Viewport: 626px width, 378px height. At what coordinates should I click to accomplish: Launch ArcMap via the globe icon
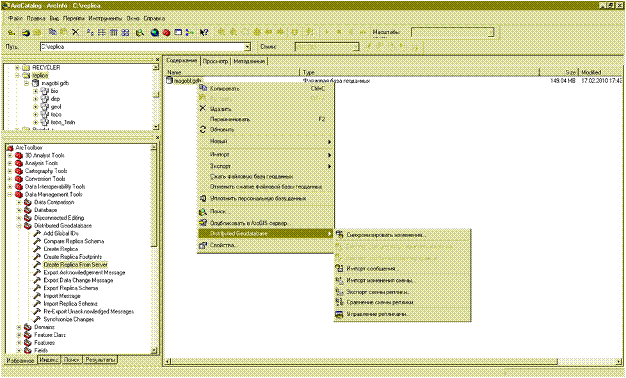tap(155, 33)
